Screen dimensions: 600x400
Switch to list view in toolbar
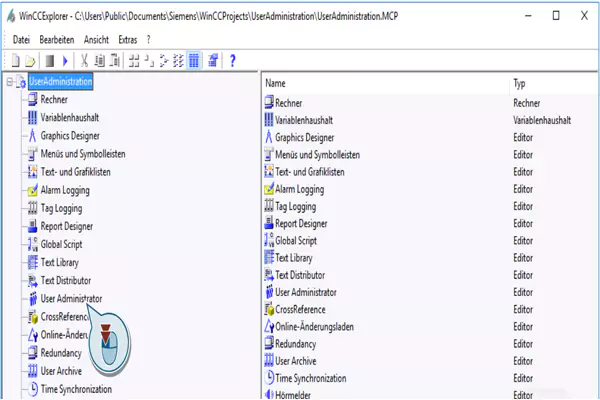pyautogui.click(x=164, y=60)
